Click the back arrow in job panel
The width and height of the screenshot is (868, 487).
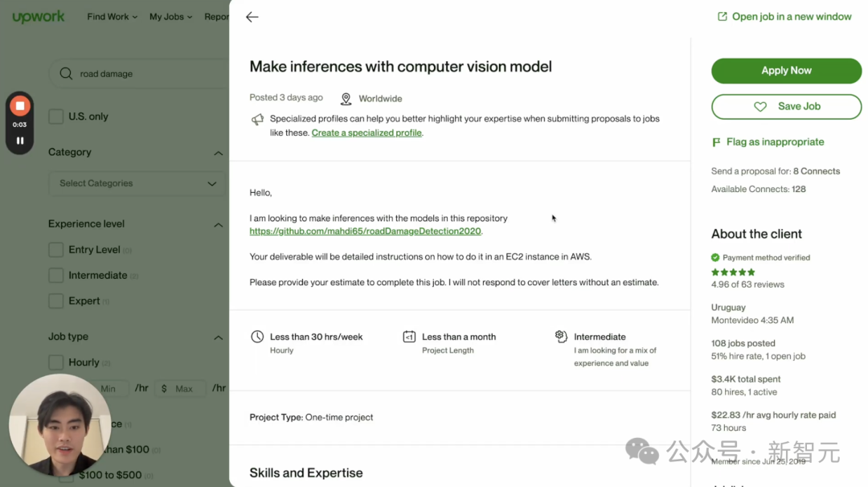pos(252,17)
